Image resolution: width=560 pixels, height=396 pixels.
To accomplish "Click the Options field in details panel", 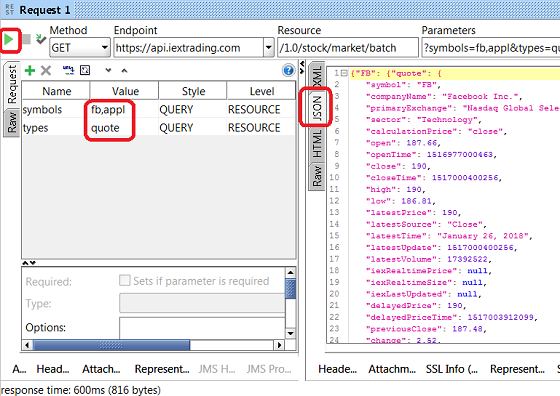I will pos(202,328).
